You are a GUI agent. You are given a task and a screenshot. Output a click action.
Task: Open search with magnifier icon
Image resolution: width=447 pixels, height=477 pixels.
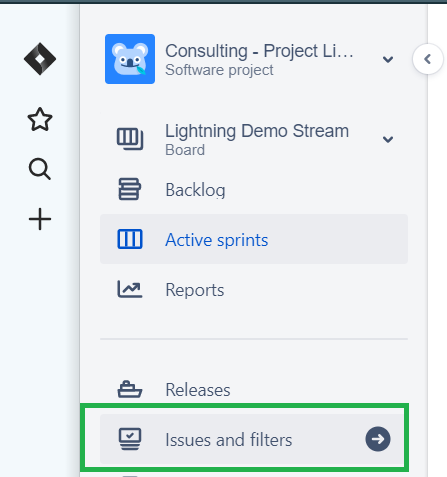(x=40, y=169)
